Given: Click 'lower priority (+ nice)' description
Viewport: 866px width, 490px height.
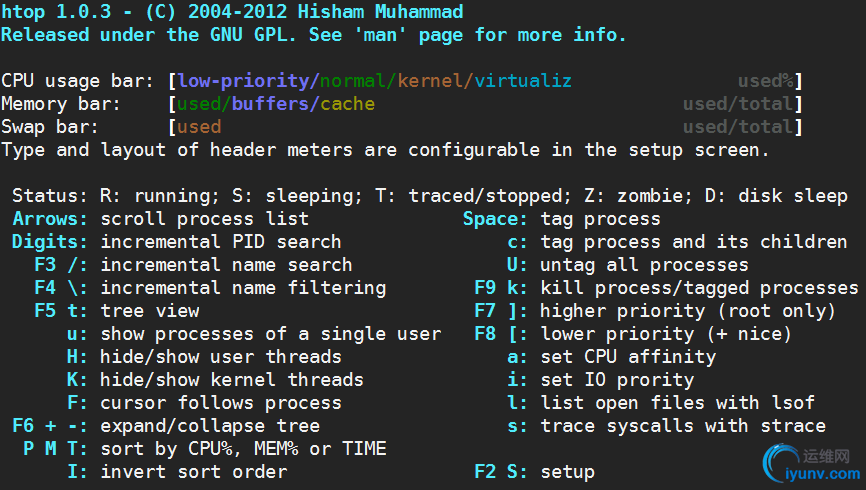Looking at the screenshot, I should [667, 334].
